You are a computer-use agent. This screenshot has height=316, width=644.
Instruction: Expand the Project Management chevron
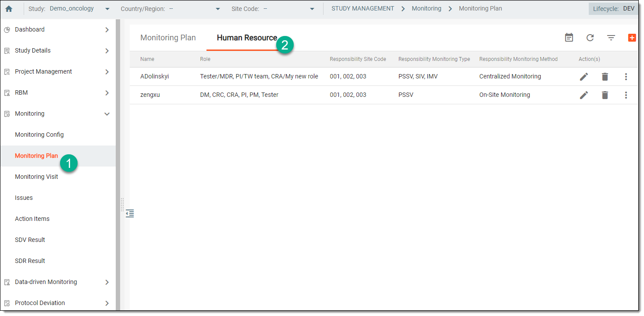(x=107, y=72)
